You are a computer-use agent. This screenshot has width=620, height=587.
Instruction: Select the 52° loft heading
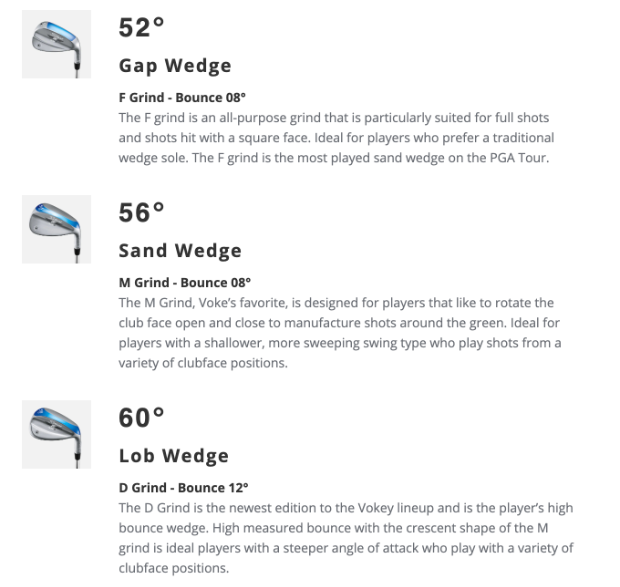[141, 28]
